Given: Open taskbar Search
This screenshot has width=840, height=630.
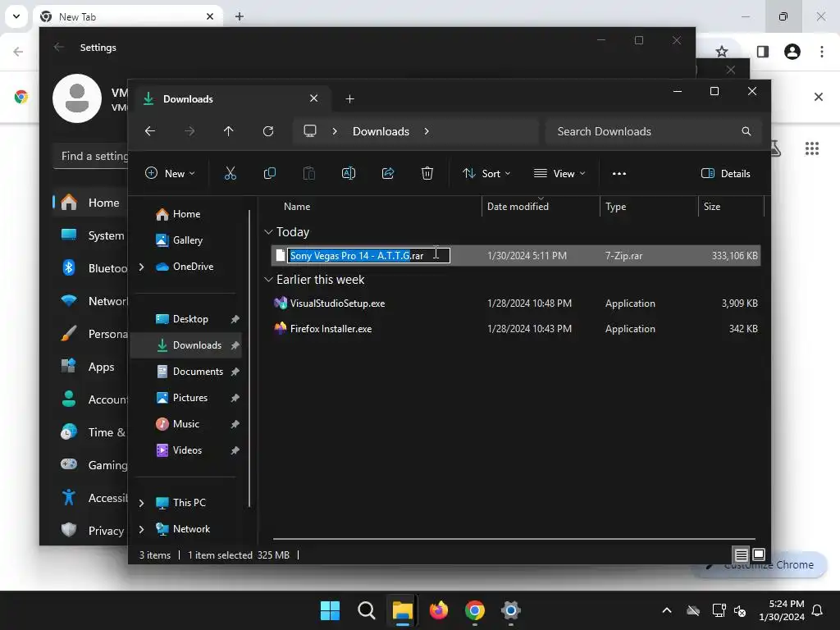Looking at the screenshot, I should pyautogui.click(x=367, y=610).
